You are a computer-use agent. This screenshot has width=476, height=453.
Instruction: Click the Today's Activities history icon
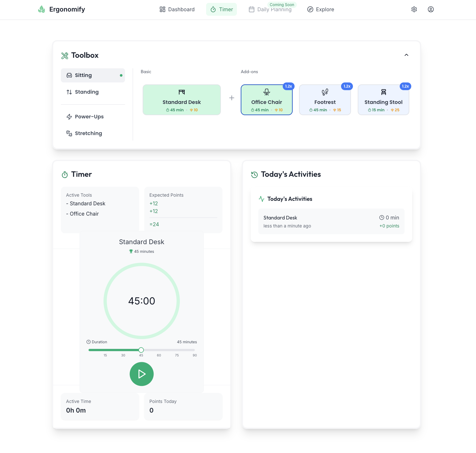tap(255, 175)
